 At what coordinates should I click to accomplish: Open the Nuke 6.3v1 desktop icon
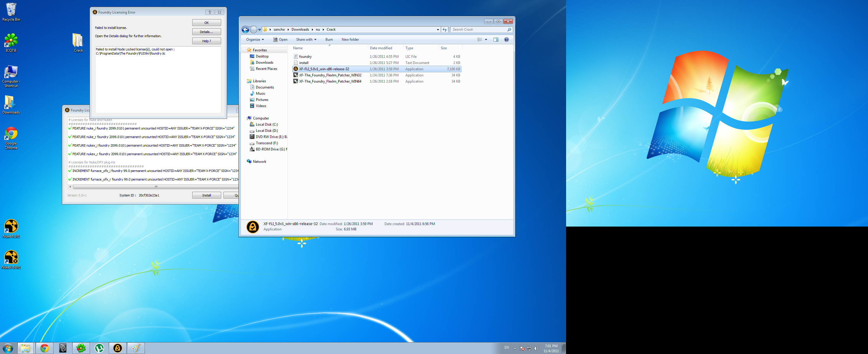tap(11, 227)
